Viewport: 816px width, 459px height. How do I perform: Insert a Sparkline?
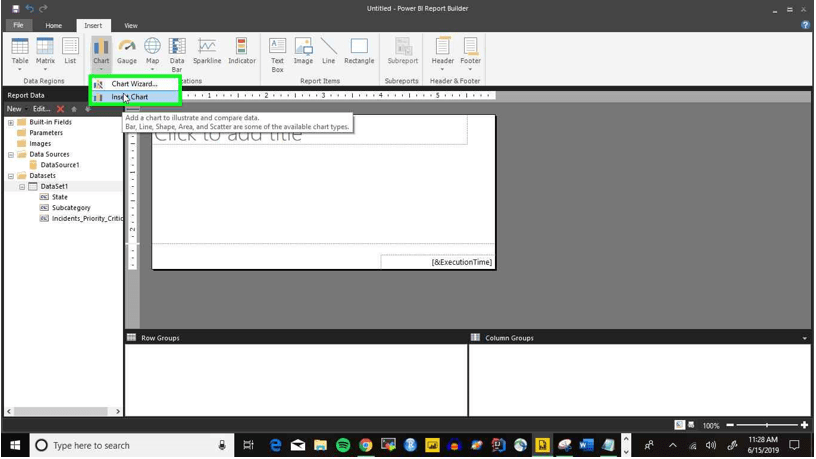207,51
